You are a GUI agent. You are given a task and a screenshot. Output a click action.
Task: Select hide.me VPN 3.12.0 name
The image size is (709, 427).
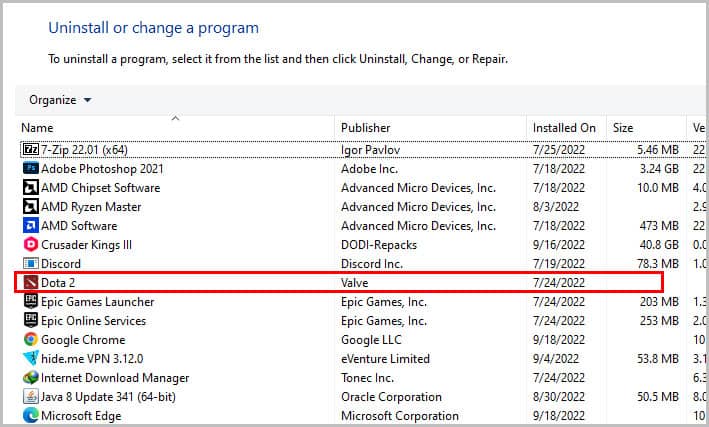(x=92, y=358)
